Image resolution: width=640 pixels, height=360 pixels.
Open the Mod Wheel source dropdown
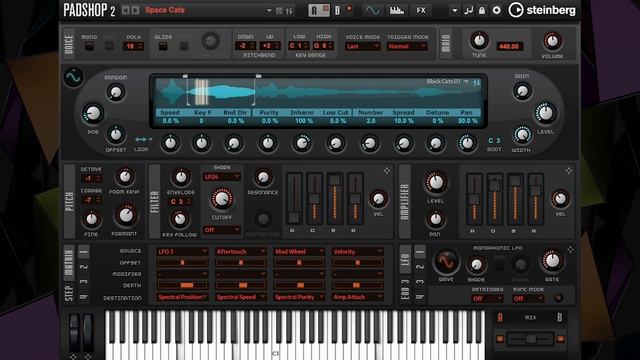coord(299,252)
